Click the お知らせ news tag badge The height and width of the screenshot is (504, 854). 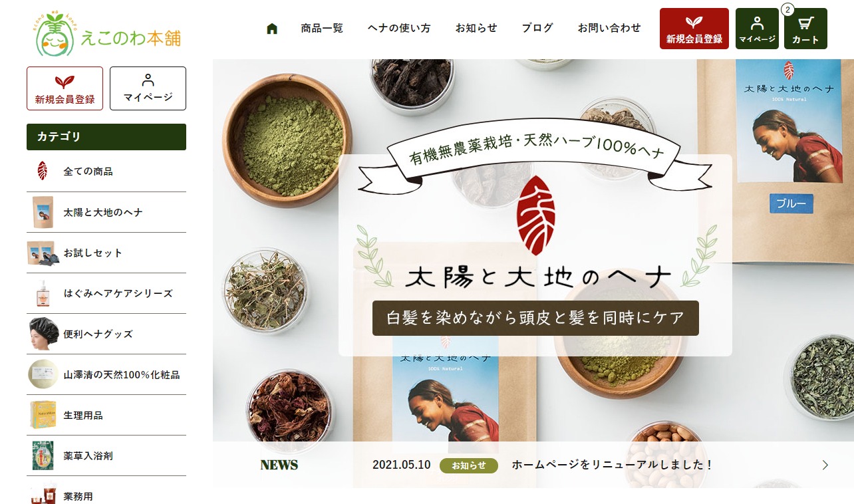[469, 465]
